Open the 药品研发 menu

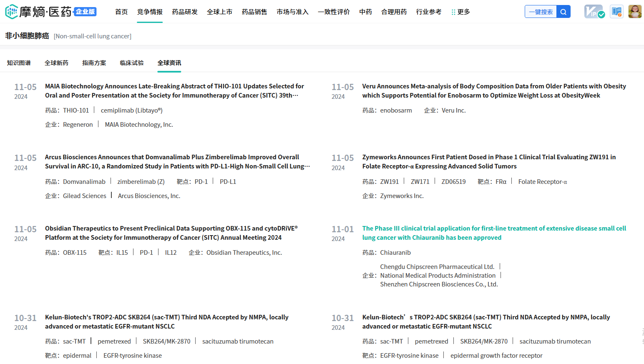point(185,12)
